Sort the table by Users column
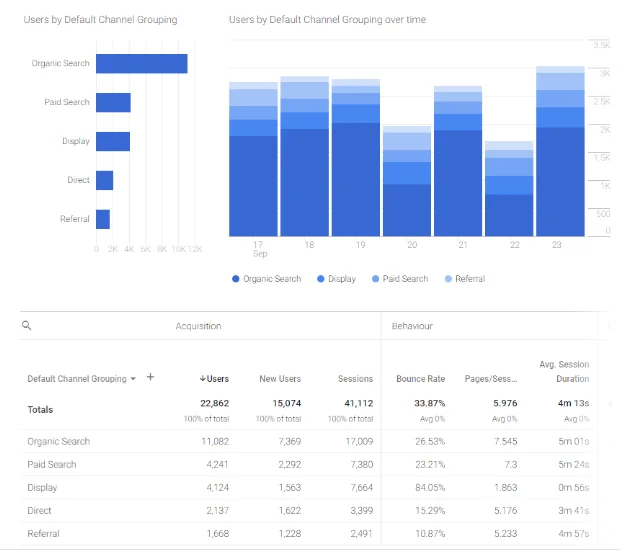 [214, 379]
